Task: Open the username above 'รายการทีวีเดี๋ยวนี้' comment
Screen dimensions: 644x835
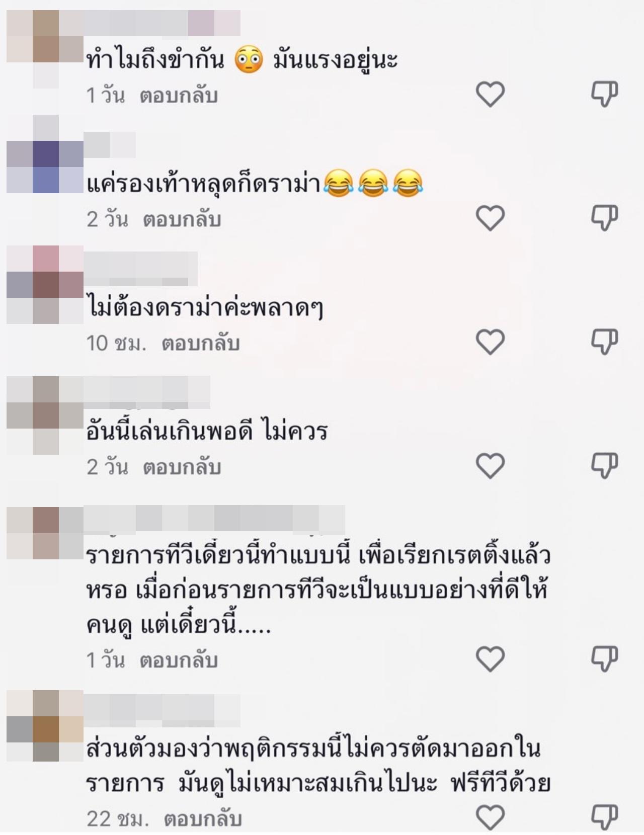Action: pos(214,520)
